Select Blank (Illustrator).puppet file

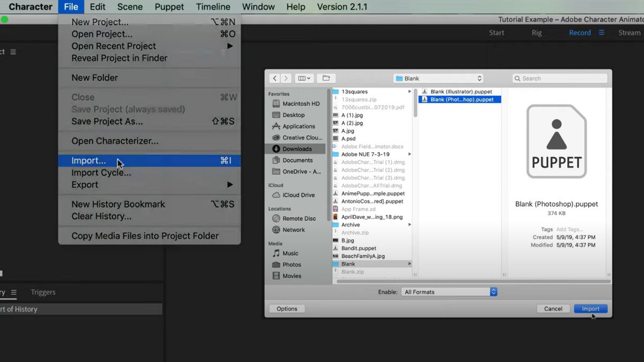click(x=460, y=92)
